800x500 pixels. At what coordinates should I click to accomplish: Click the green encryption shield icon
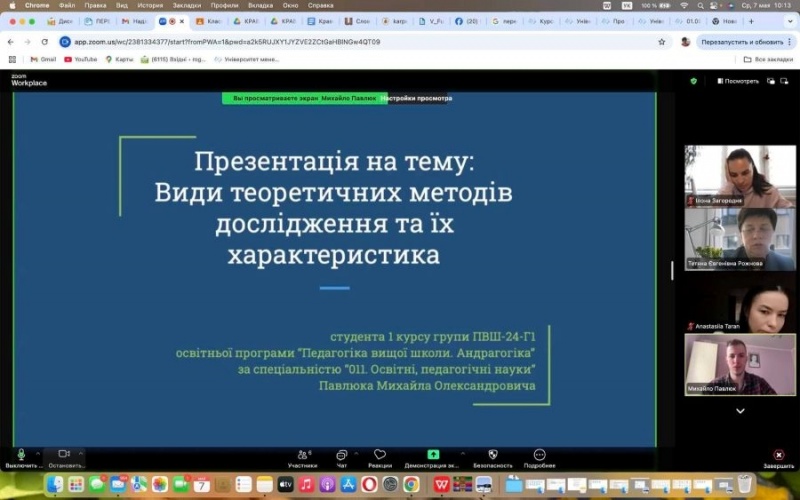click(x=694, y=81)
